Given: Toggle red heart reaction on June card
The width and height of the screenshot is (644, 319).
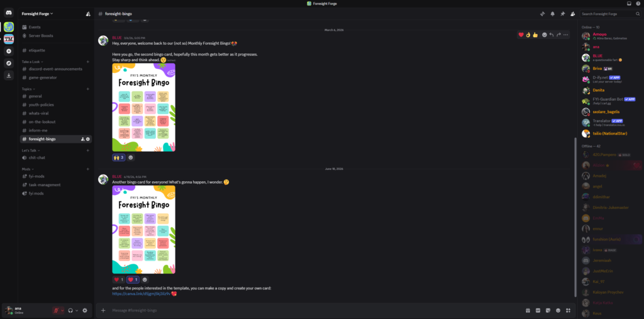Looking at the screenshot, I should pyautogui.click(x=118, y=279).
